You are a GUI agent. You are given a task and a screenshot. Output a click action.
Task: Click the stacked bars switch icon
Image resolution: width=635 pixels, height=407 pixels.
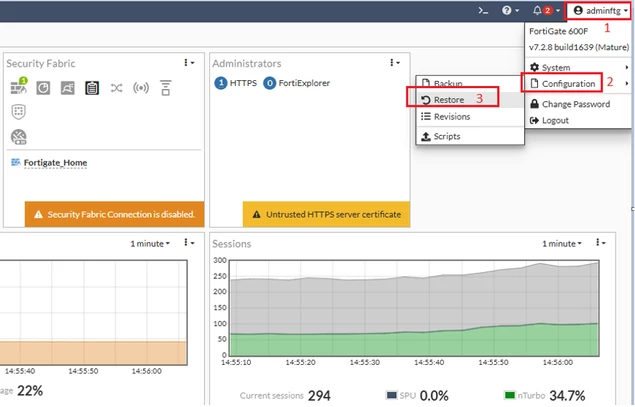coord(166,88)
